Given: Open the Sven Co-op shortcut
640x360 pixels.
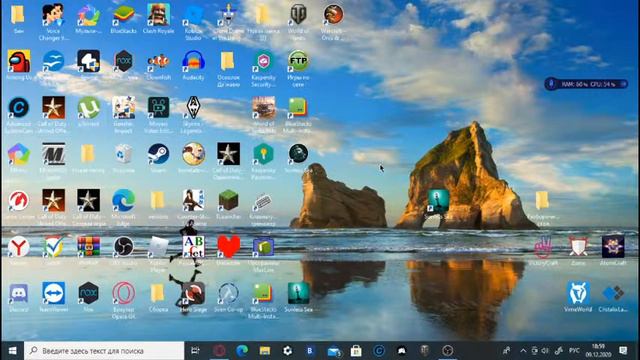Looking at the screenshot, I should coord(229,293).
